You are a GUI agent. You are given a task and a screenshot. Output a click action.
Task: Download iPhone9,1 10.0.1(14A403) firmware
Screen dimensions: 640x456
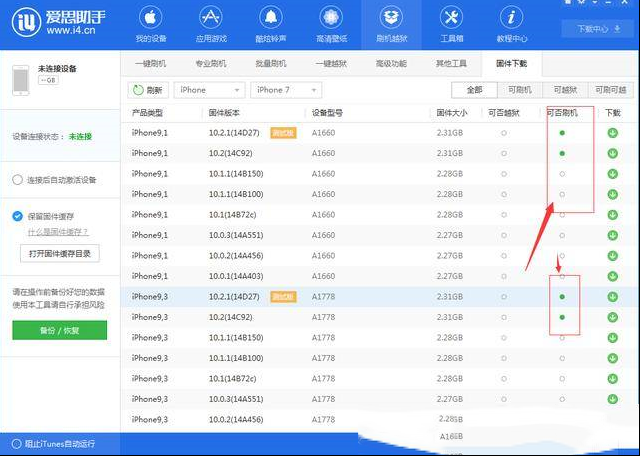pos(612,276)
